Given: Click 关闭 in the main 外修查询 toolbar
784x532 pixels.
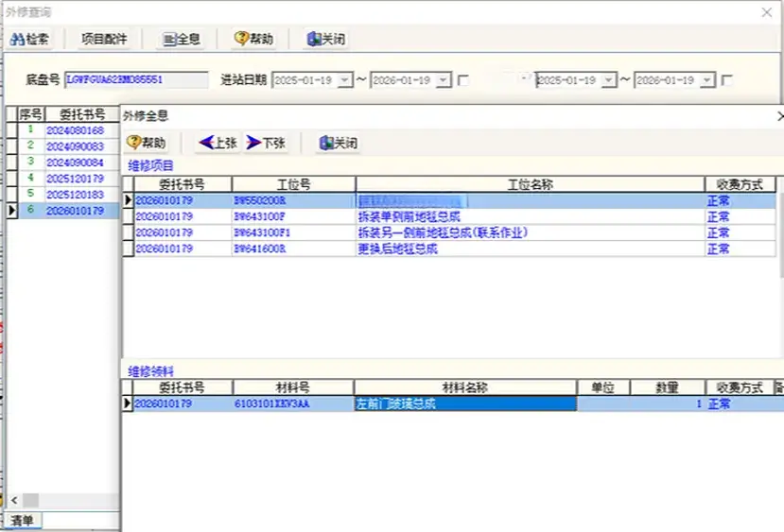Looking at the screenshot, I should point(325,40).
